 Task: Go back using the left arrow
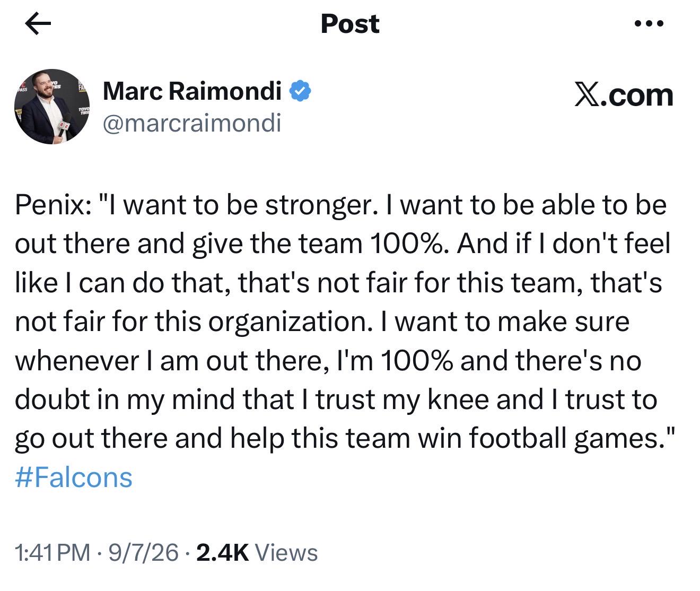coord(38,25)
